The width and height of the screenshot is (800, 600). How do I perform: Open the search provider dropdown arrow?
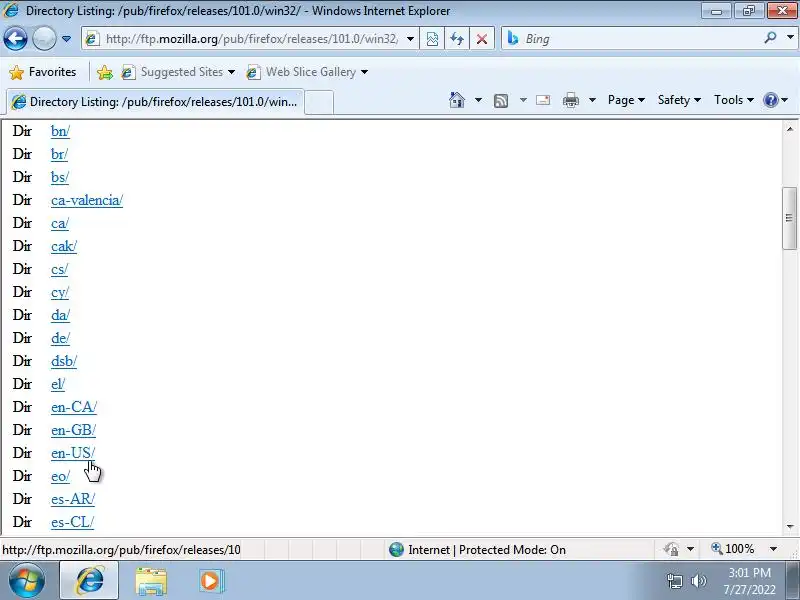[790, 38]
